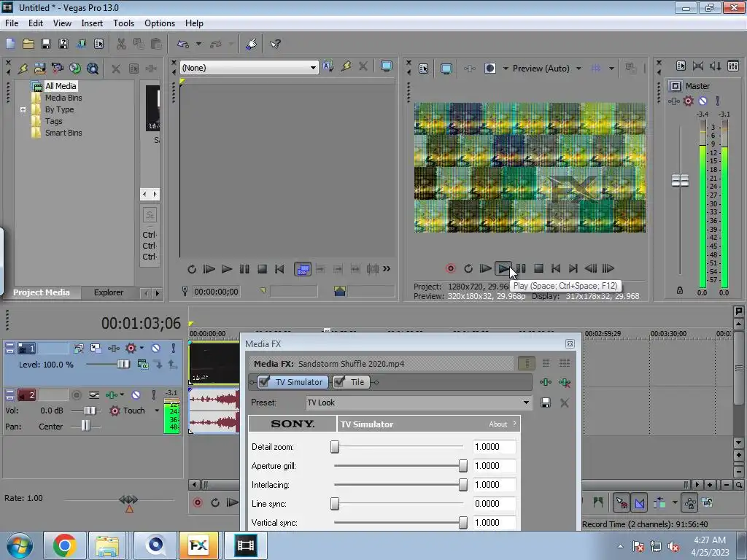The width and height of the screenshot is (747, 560).
Task: Click the Master volume fader
Action: point(681,181)
